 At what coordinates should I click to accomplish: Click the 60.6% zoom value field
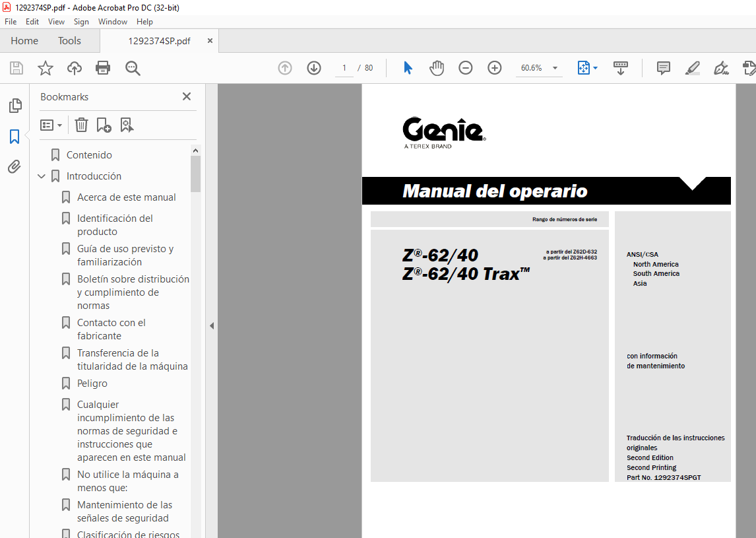coord(532,68)
